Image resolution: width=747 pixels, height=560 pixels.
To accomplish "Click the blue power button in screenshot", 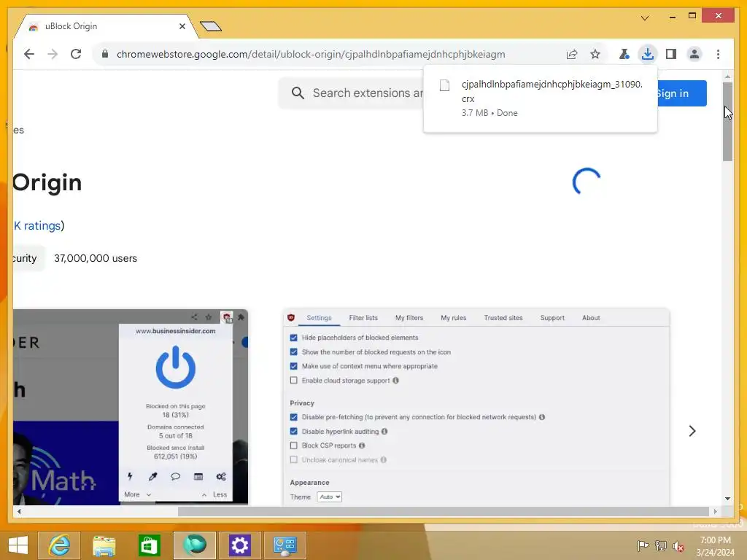I will click(x=175, y=367).
